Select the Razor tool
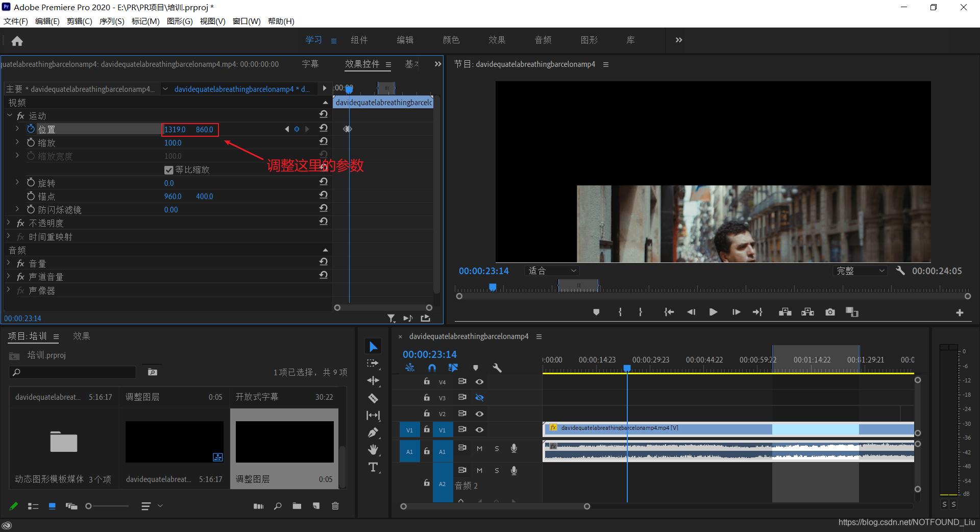The height and width of the screenshot is (532, 980). (373, 398)
